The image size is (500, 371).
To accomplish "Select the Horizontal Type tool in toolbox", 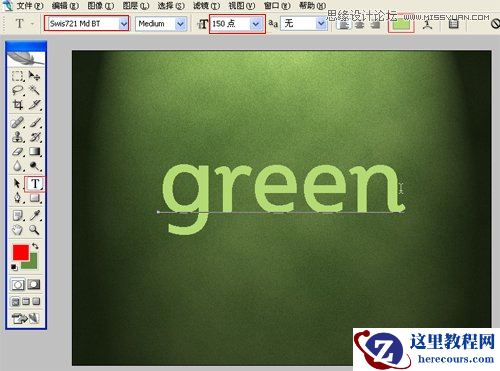I will [35, 184].
